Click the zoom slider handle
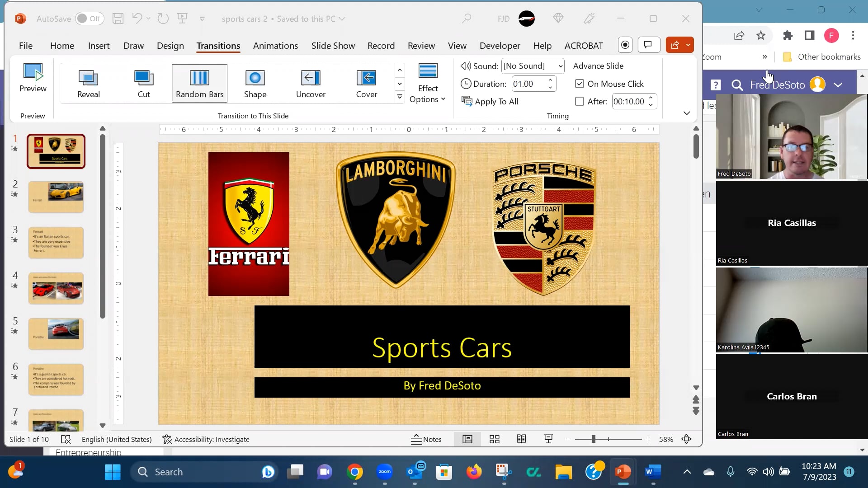Viewport: 868px width, 488px height. click(593, 439)
